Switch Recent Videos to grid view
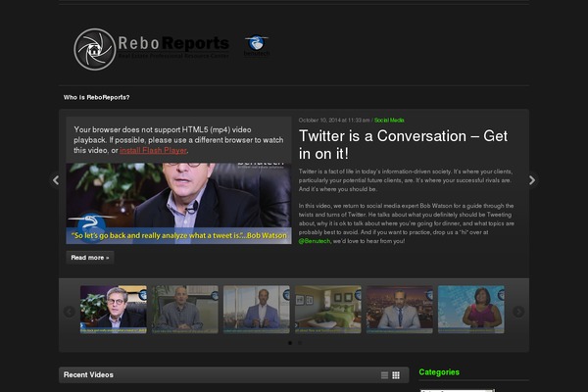 pyautogui.click(x=396, y=375)
